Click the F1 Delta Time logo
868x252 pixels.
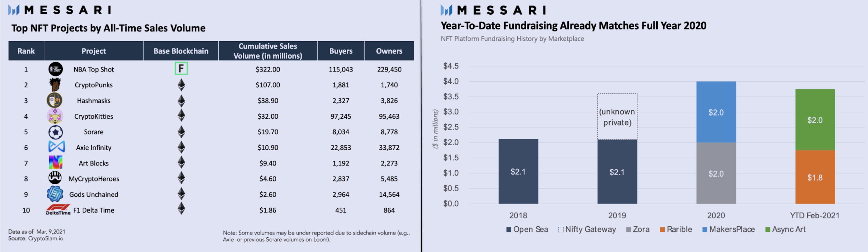coord(58,210)
